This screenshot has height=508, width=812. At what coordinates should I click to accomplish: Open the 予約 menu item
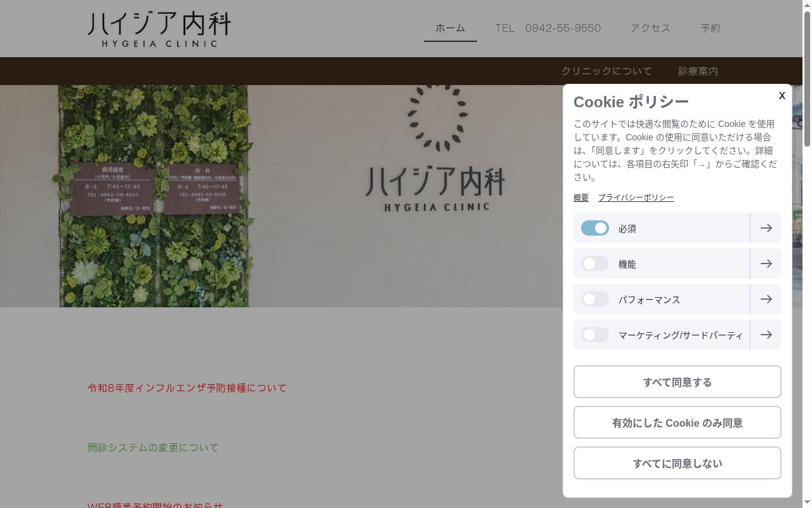[710, 28]
